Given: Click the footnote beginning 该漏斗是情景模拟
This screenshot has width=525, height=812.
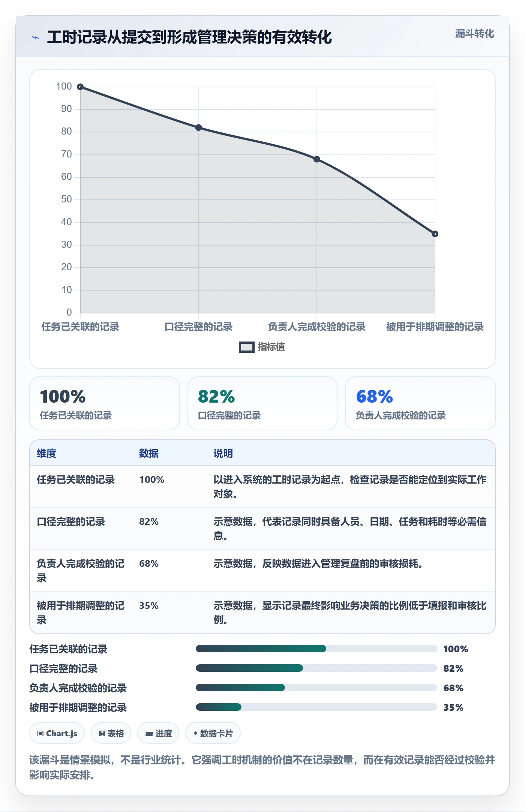Looking at the screenshot, I should (262, 767).
